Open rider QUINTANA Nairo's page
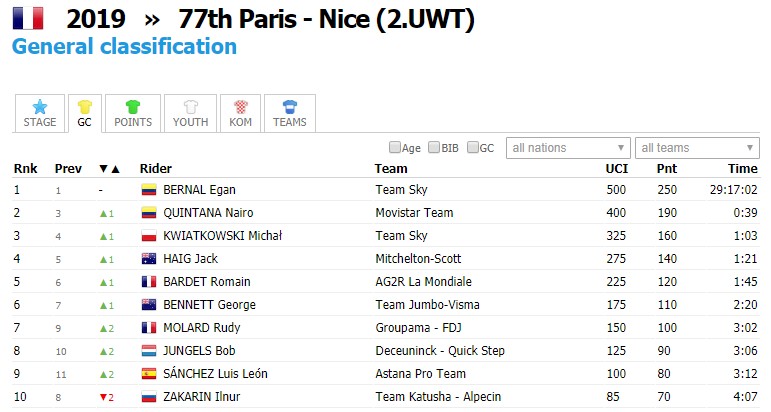Viewport: 771px width, 412px height. coord(208,213)
